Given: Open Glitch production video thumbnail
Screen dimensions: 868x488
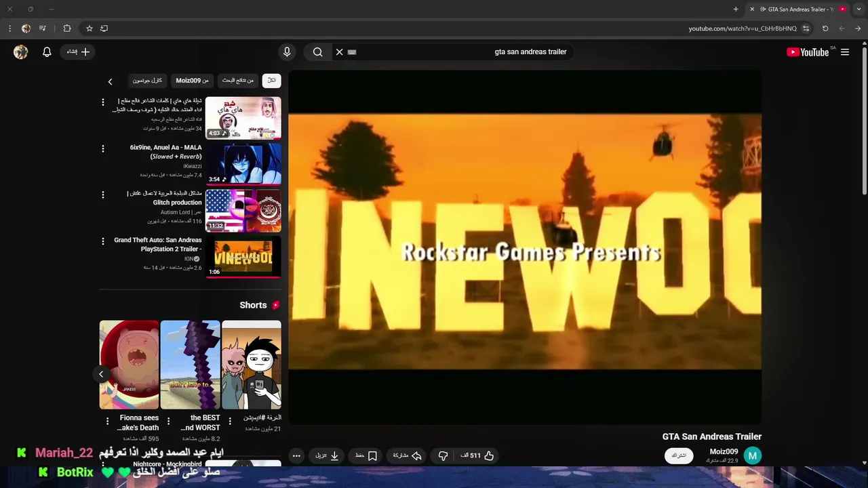Looking at the screenshot, I should point(243,210).
